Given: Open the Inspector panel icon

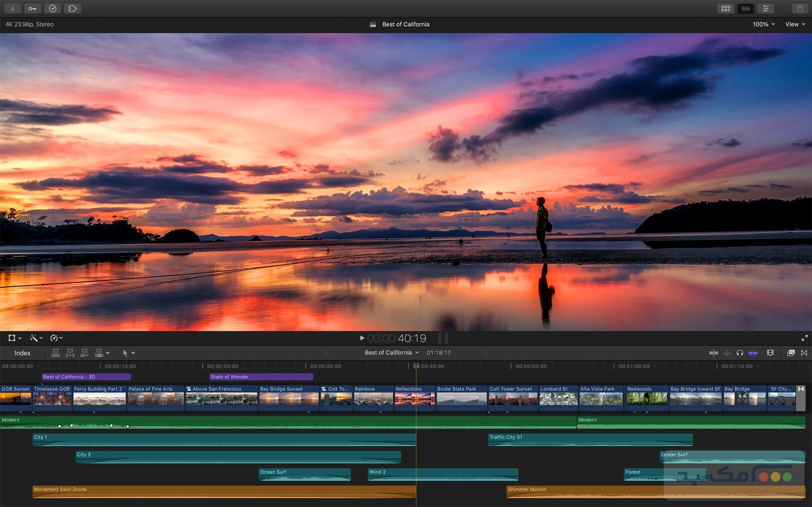Looking at the screenshot, I should click(x=765, y=8).
